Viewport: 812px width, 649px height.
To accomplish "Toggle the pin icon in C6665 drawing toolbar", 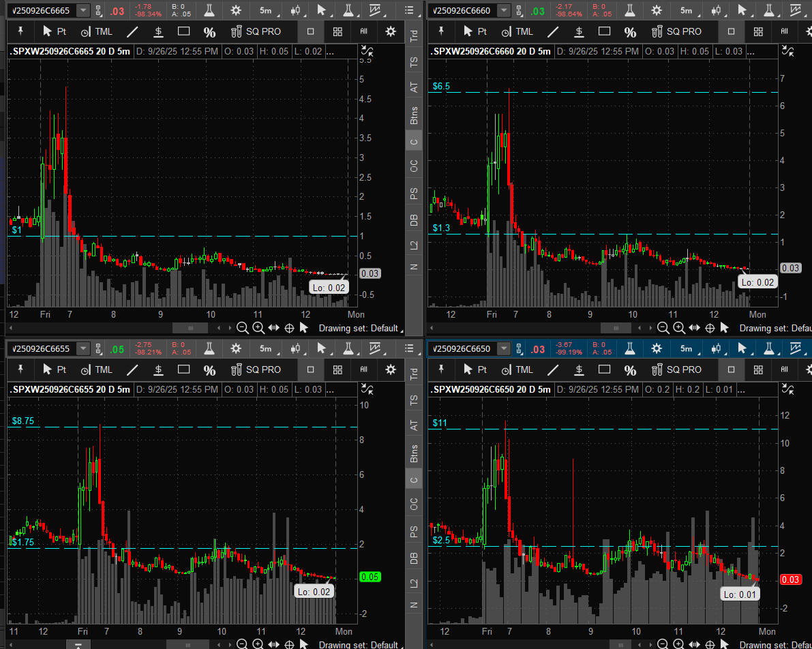I will click(x=21, y=31).
